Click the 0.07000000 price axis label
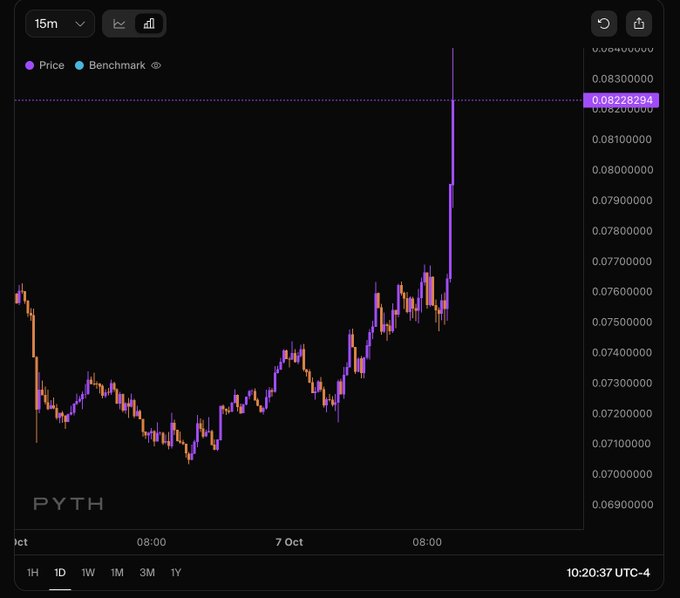The height and width of the screenshot is (598, 680). [622, 474]
